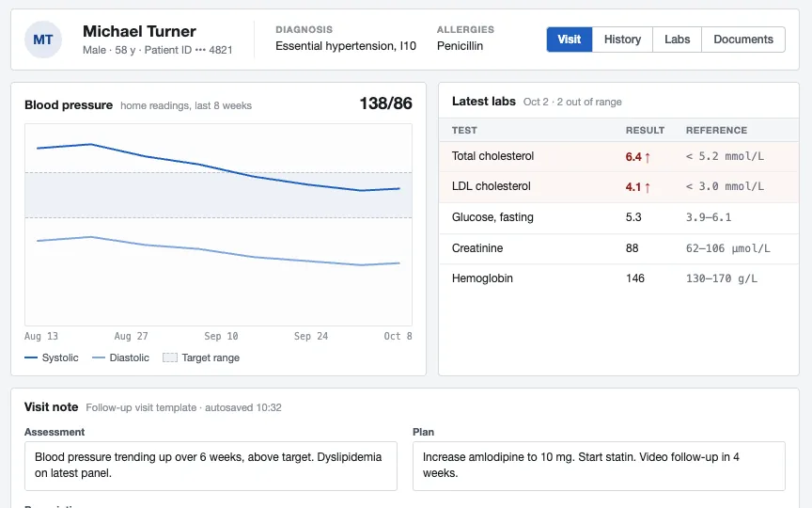Click the creatinine result 88
The height and width of the screenshot is (508, 812).
(x=632, y=248)
